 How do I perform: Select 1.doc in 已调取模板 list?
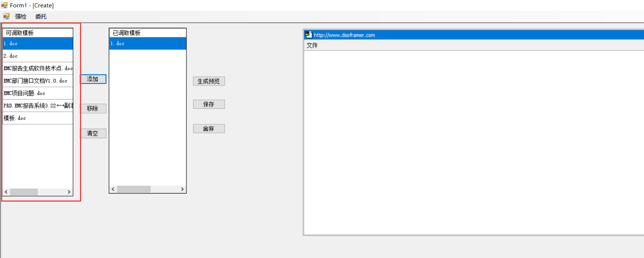coord(148,43)
